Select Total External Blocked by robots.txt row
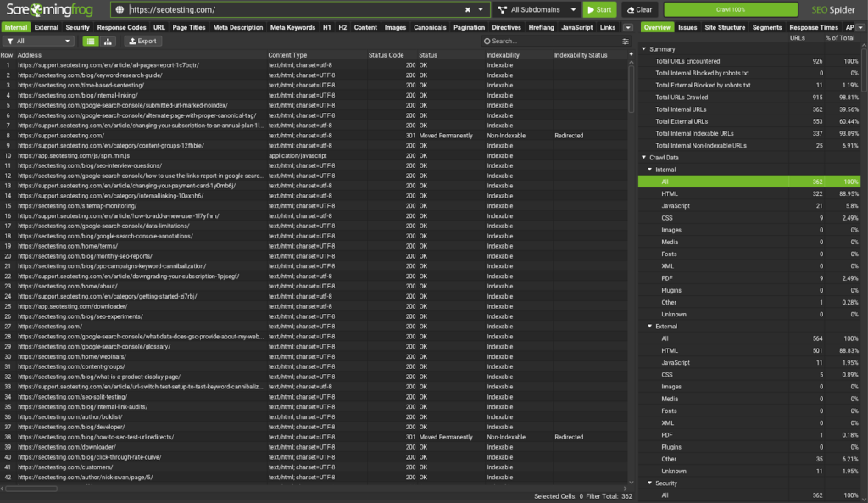The width and height of the screenshot is (868, 503). point(749,85)
